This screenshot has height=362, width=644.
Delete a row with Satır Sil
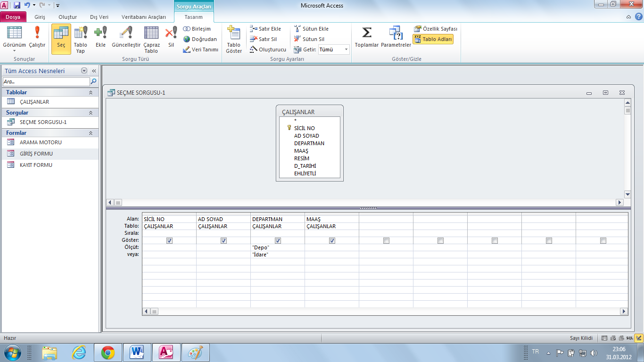(x=264, y=39)
